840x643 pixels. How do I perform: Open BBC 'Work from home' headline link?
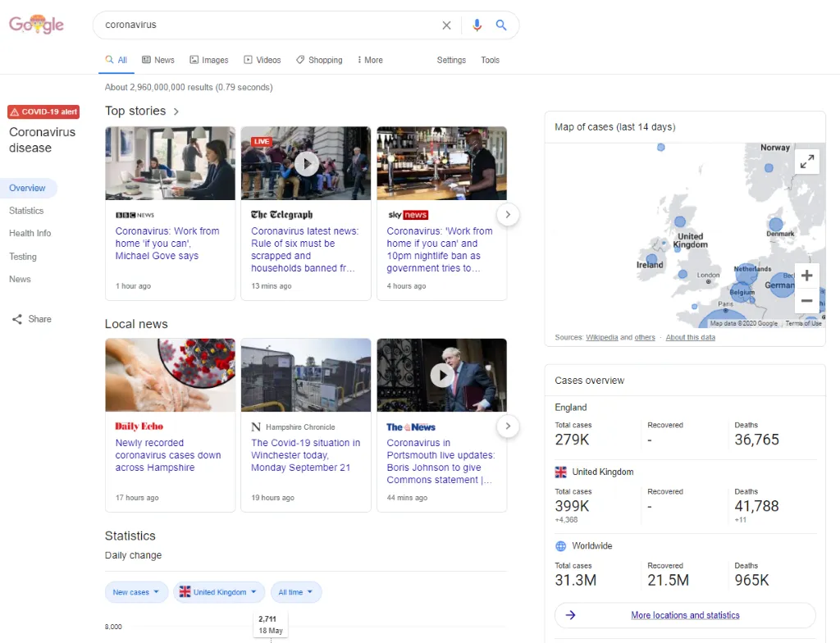click(167, 244)
